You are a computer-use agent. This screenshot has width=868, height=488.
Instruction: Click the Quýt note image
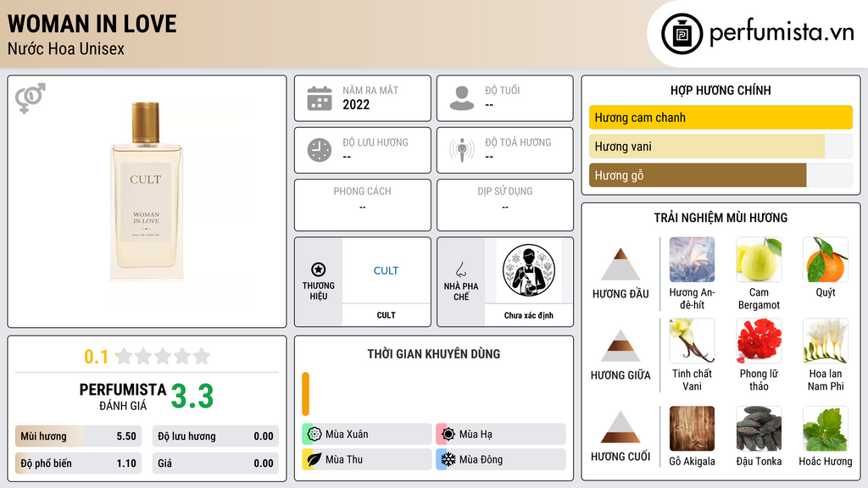click(826, 259)
